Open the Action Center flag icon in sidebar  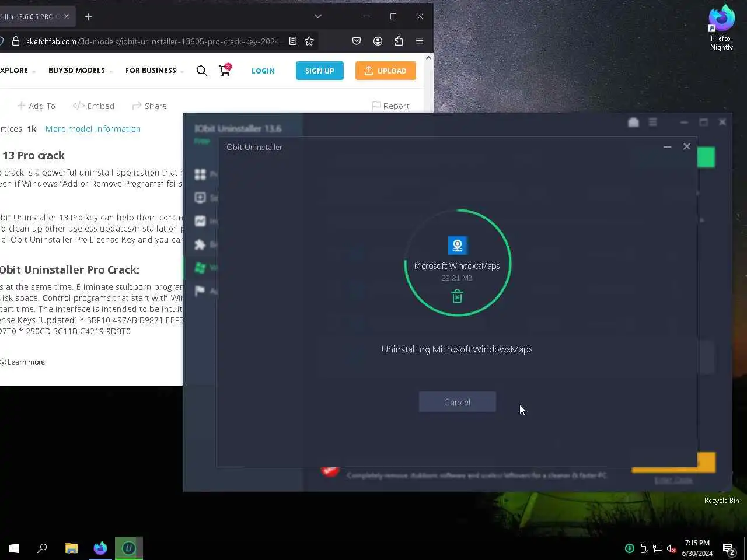tap(200, 290)
